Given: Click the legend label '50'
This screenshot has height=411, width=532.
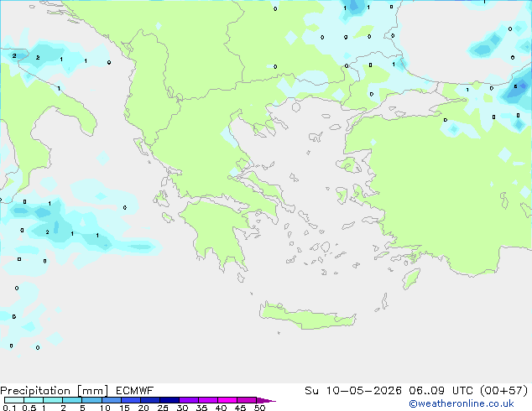Looking at the screenshot, I should (x=259, y=408).
